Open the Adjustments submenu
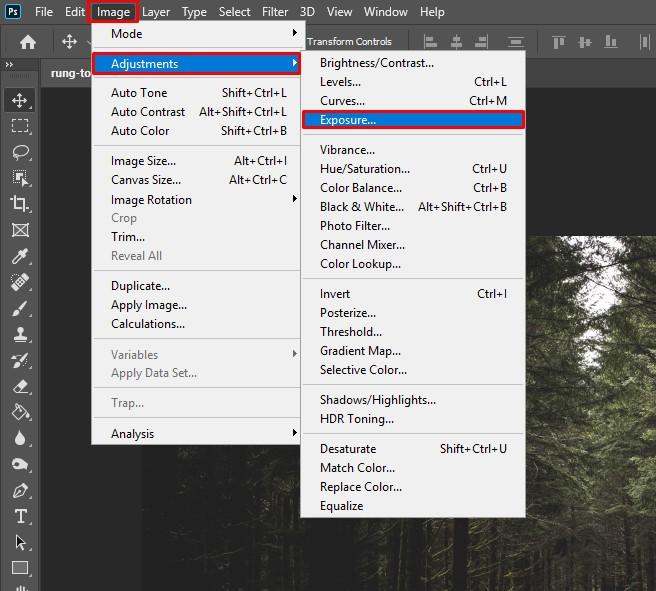This screenshot has width=656, height=591. pos(196,64)
